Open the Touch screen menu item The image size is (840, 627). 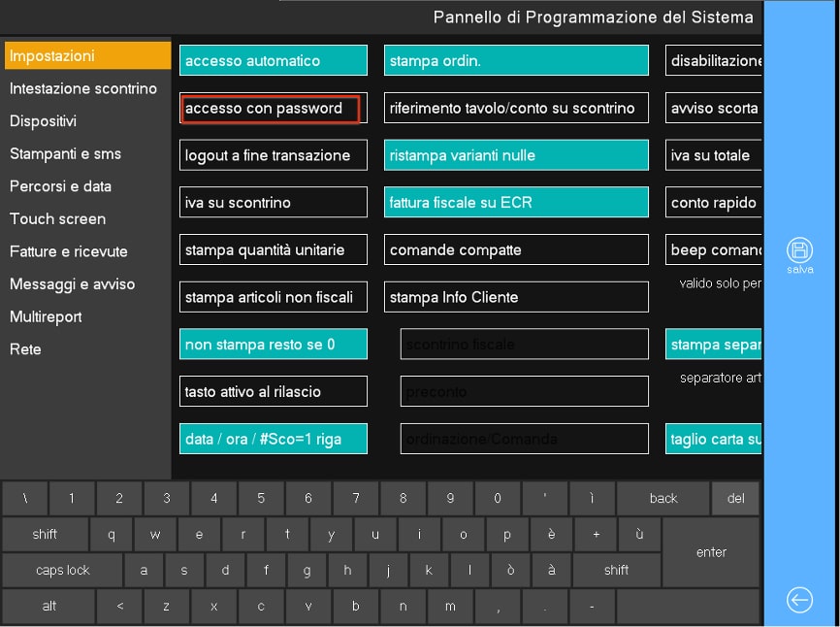[x=57, y=218]
